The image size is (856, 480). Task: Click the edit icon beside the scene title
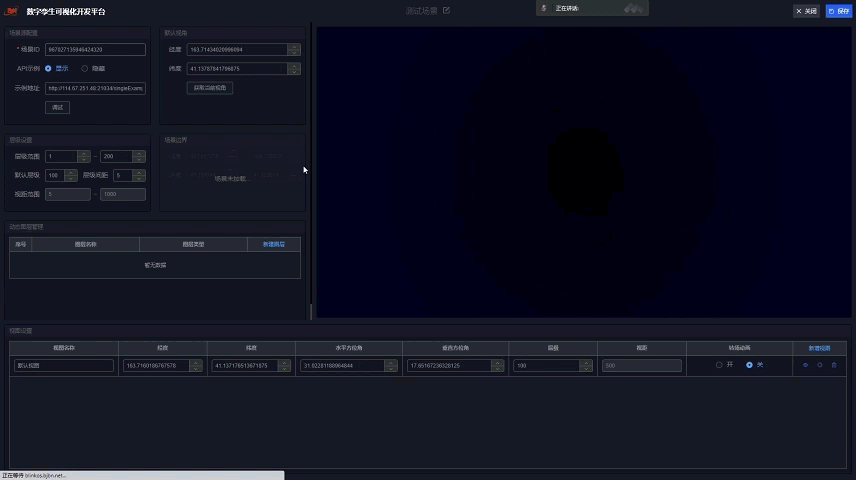click(x=446, y=11)
